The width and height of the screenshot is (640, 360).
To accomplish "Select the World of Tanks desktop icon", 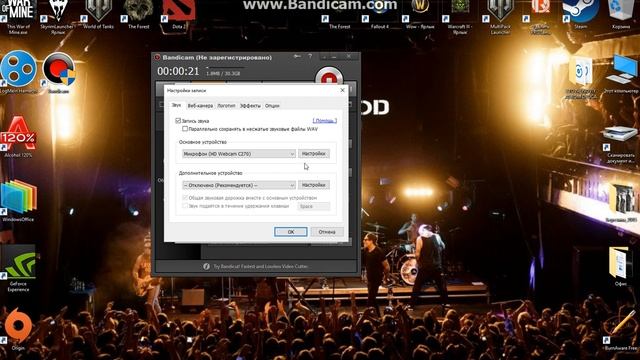I will tap(98, 15).
